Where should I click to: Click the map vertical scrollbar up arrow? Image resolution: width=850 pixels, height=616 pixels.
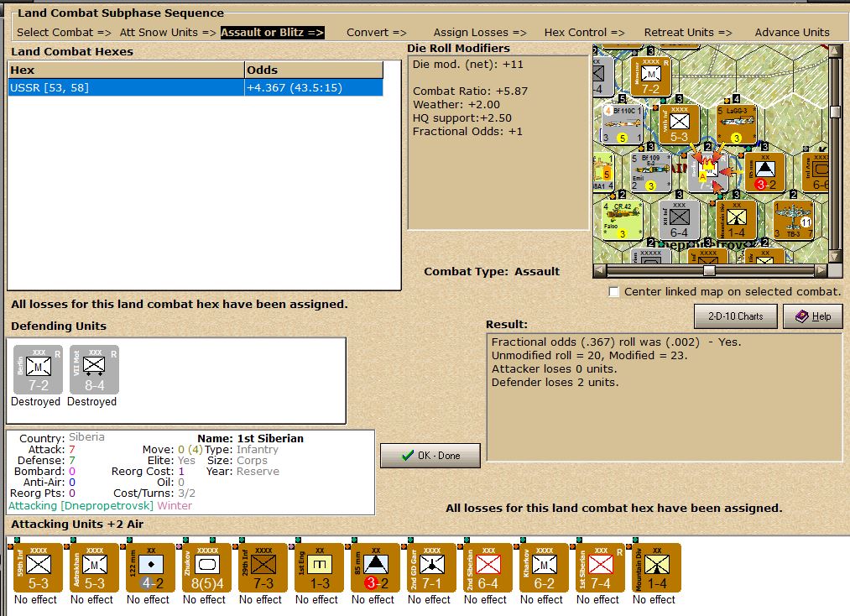(834, 50)
